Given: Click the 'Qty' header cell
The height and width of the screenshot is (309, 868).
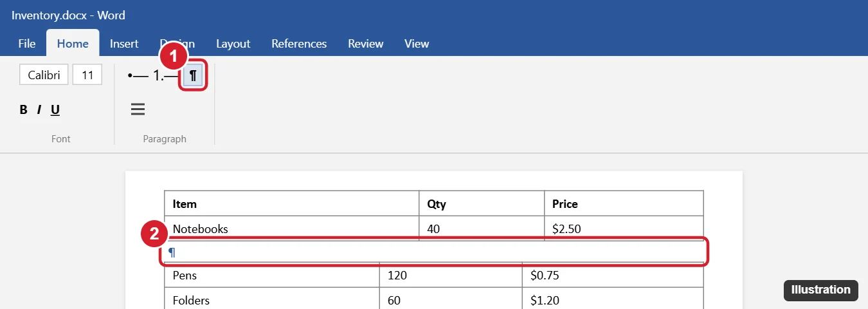Looking at the screenshot, I should (482, 203).
